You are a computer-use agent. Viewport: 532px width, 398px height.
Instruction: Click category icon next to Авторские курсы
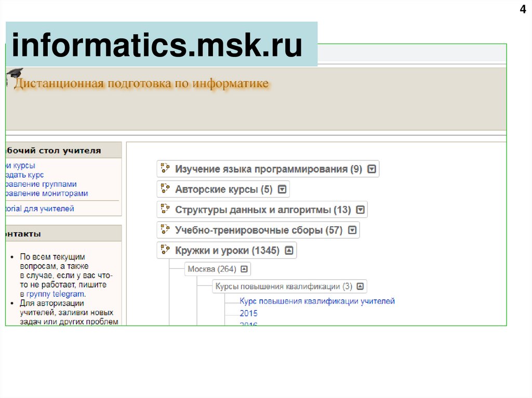[x=165, y=189]
